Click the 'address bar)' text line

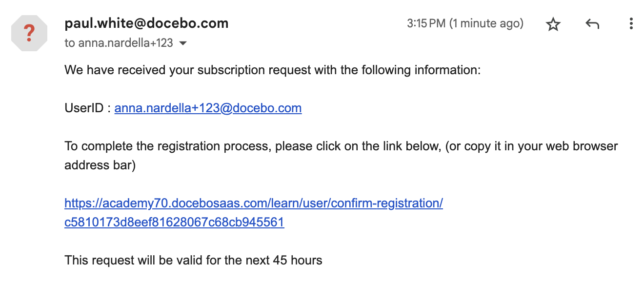coord(100,165)
